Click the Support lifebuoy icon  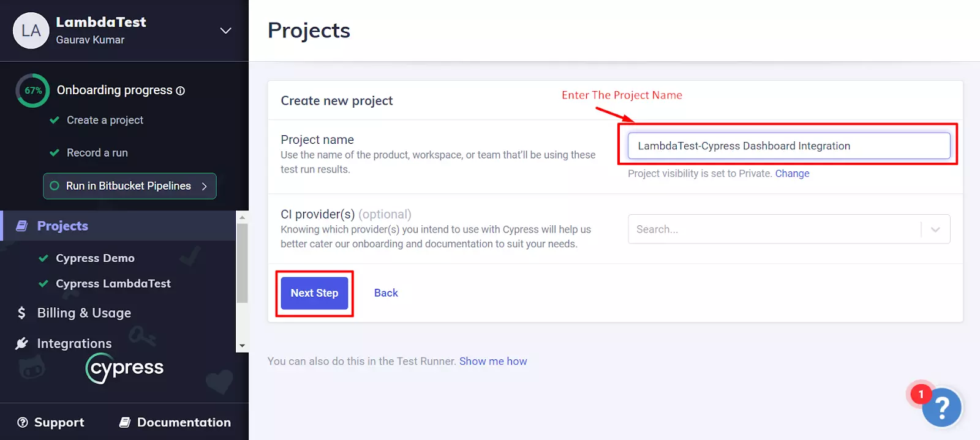23,422
